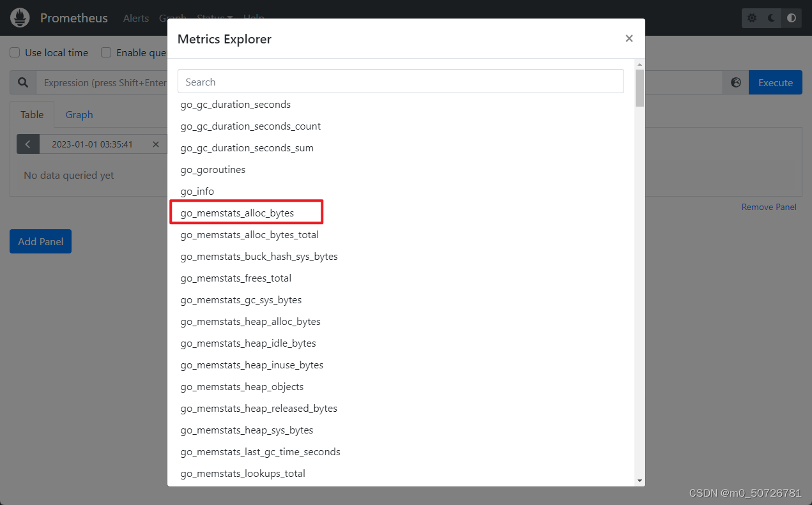The image size is (812, 505).
Task: Select metric go_memstats_lookups_total
Action: point(243,473)
